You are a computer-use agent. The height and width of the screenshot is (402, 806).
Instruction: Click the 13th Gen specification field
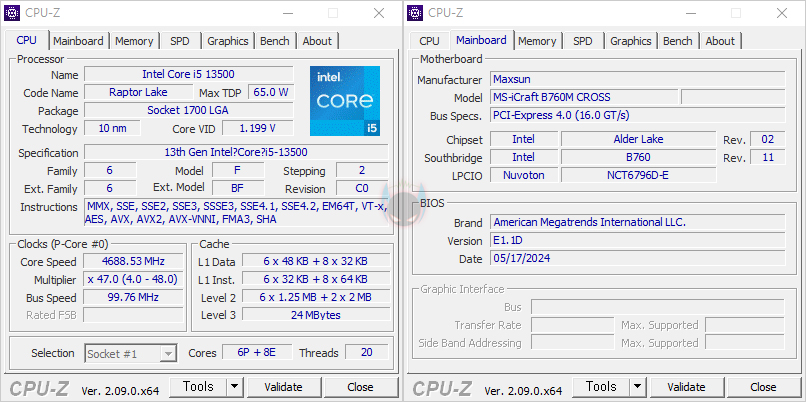coord(236,152)
